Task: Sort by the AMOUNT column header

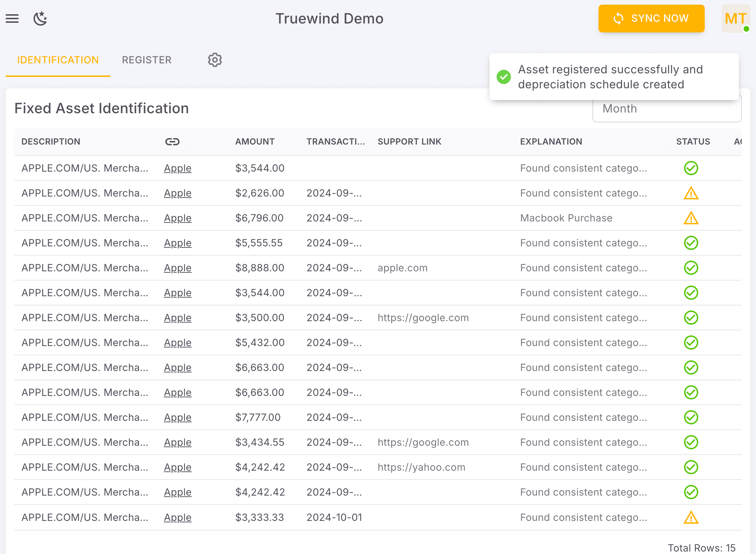Action: pos(254,141)
